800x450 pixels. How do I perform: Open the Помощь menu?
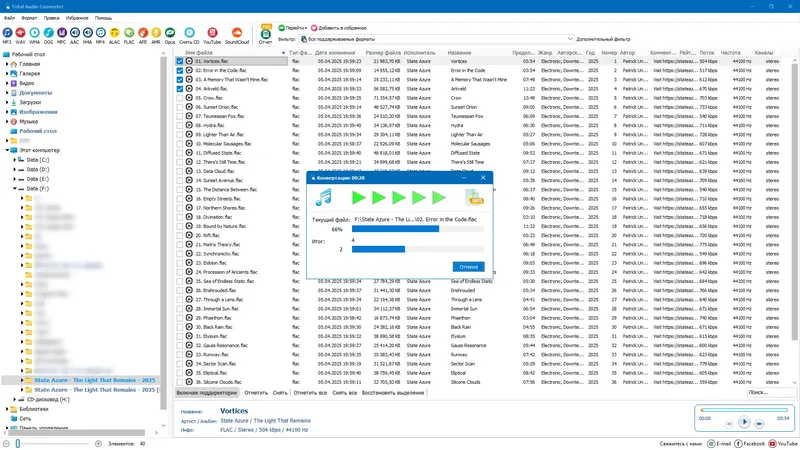tap(103, 18)
